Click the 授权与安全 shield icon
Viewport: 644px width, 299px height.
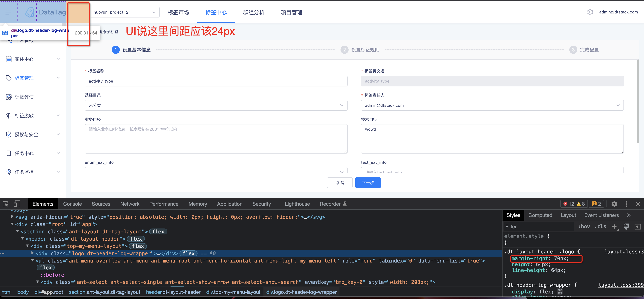[x=9, y=134]
